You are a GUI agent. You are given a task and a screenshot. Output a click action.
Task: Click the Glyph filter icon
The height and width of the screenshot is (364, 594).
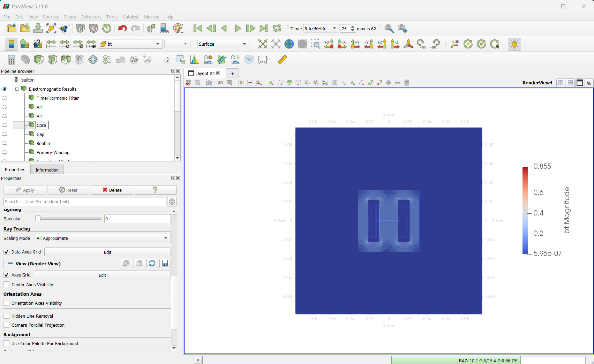pyautogui.click(x=93, y=60)
